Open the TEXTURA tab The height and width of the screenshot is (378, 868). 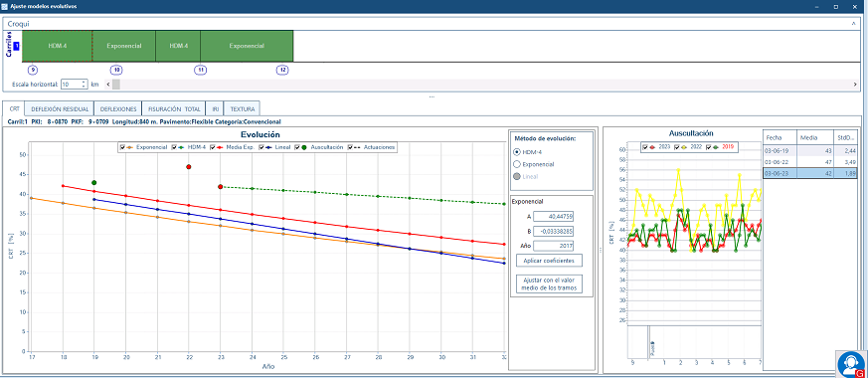point(243,109)
